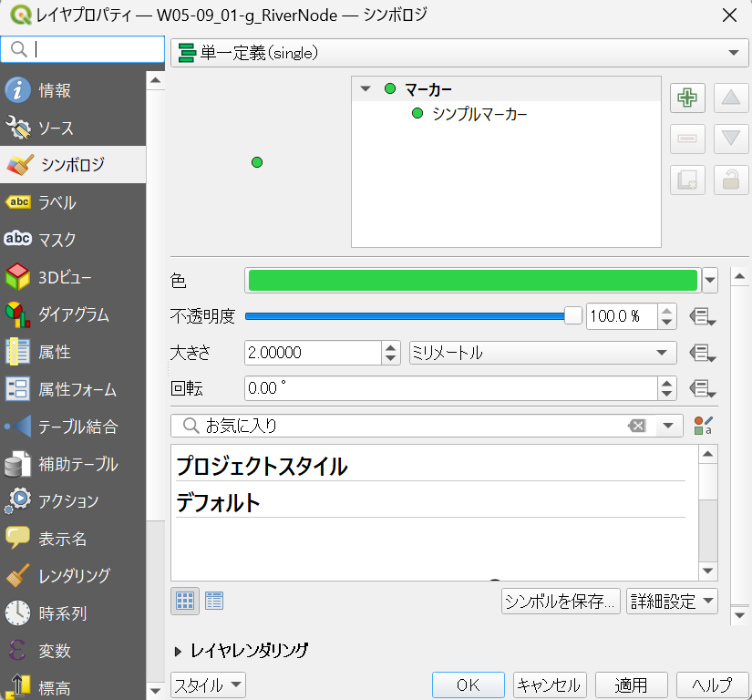The width and height of the screenshot is (752, 700).
Task: Select the シンボロジ sidebar tab
Action: (x=73, y=164)
